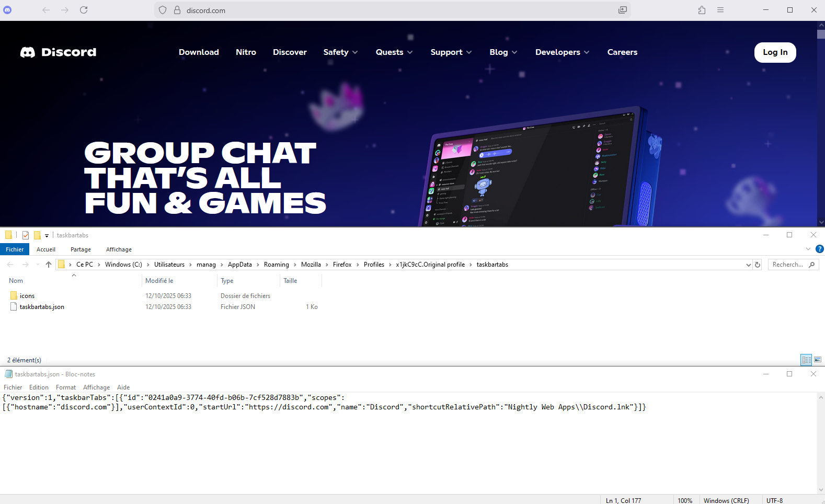Viewport: 825px width, 504px height.
Task: Open the Fichier menu in Notepad
Action: (x=13, y=387)
